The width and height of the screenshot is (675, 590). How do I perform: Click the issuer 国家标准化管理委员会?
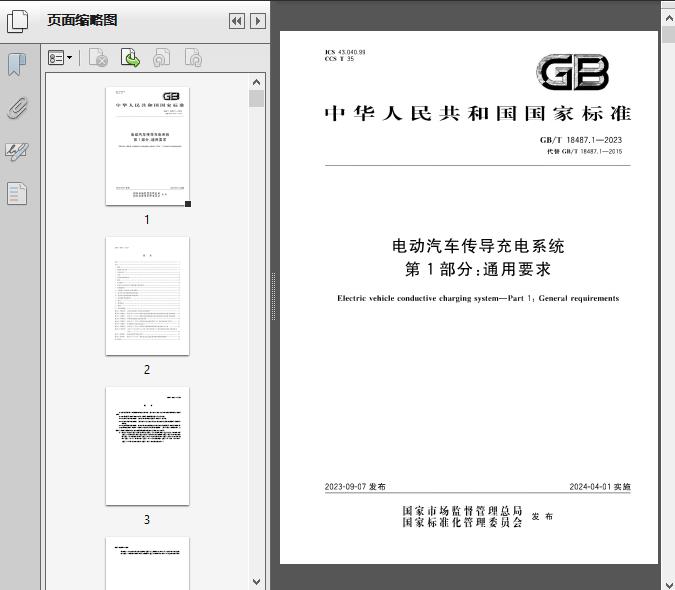coord(462,522)
